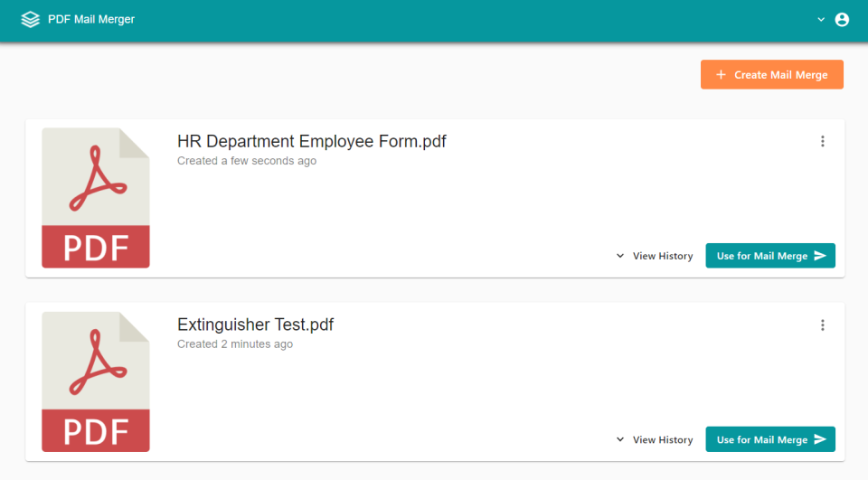Click the PDF Mail Merger layers logo
This screenshot has width=868, height=480.
pyautogui.click(x=31, y=19)
